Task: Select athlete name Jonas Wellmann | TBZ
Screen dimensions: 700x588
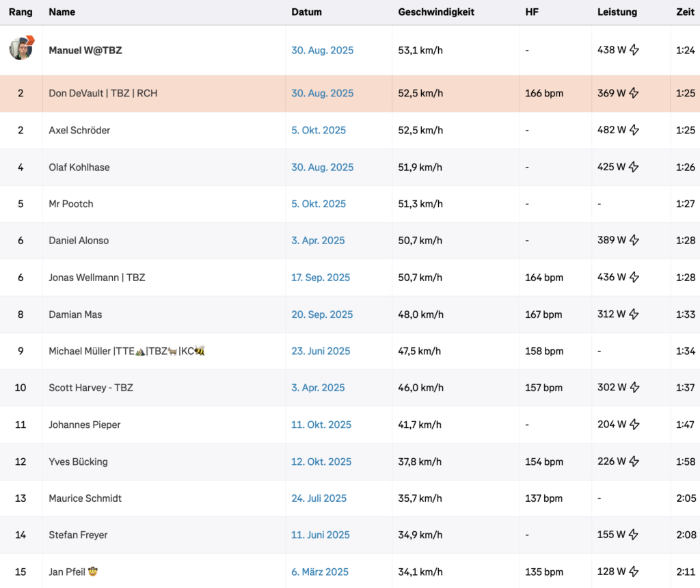Action: point(97,278)
